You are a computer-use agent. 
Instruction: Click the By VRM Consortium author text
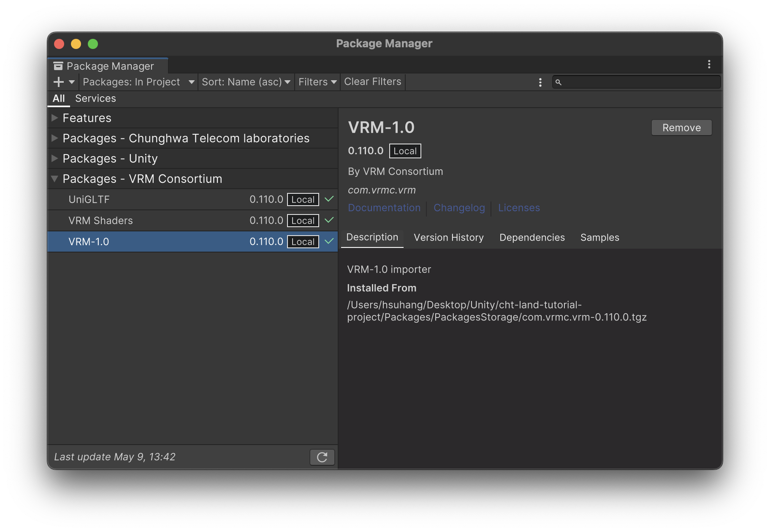(x=396, y=171)
